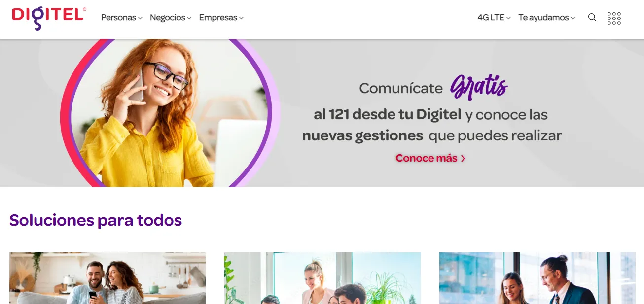
Task: Open the 4G LTE dropdown chevron
Action: tap(508, 18)
